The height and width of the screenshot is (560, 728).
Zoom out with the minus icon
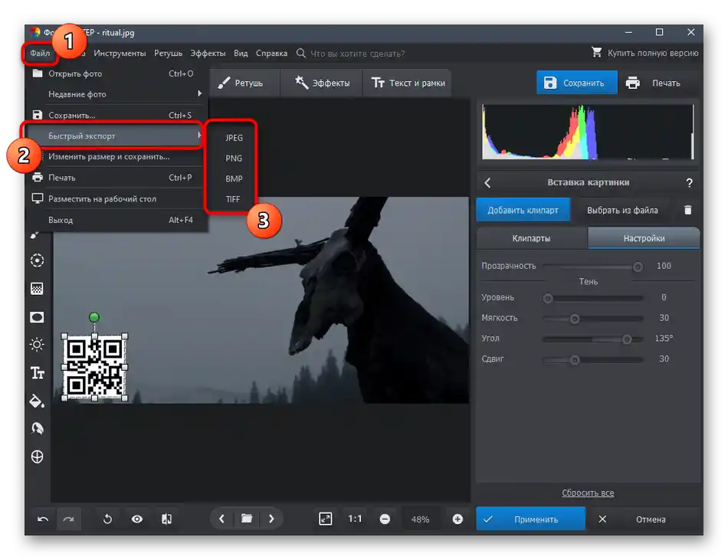[385, 519]
